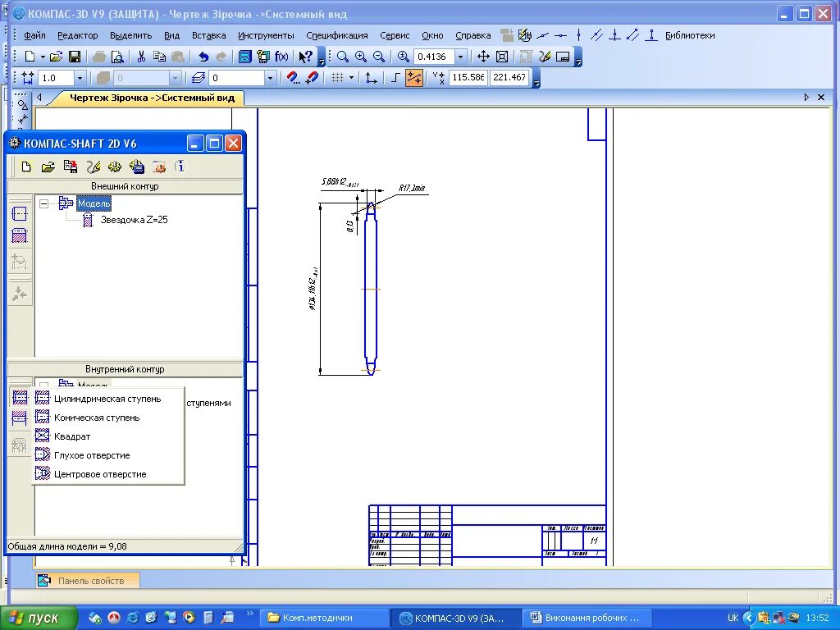Open external contour simple steps tool
This screenshot has width=840, height=630.
pyautogui.click(x=20, y=214)
